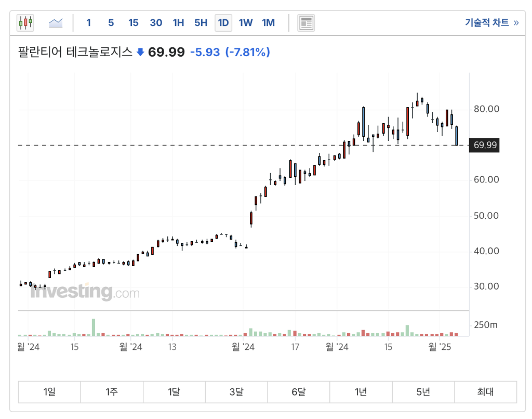Open the 기술적 차트 link
Image resolution: width=532 pixels, height=419 pixels.
coord(491,22)
